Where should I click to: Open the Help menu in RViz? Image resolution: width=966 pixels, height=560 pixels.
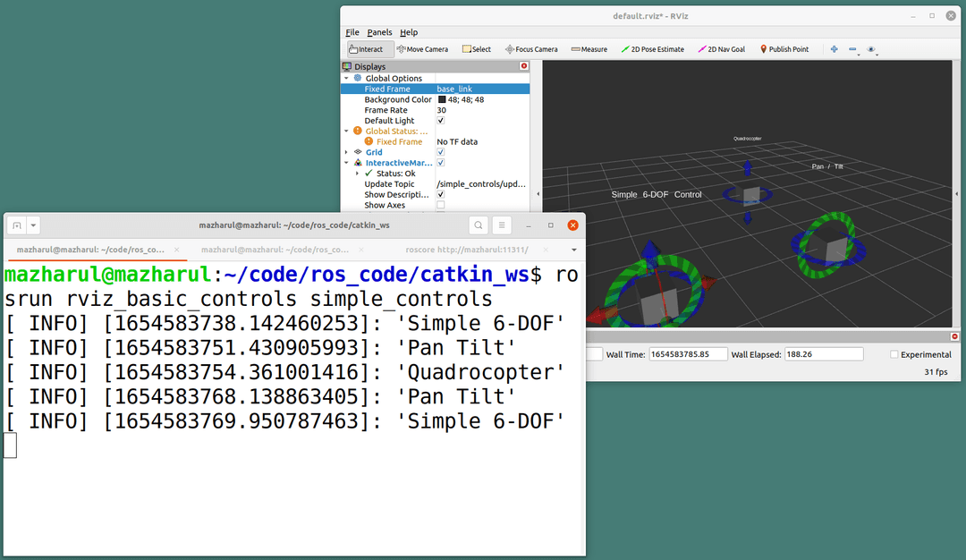click(409, 32)
